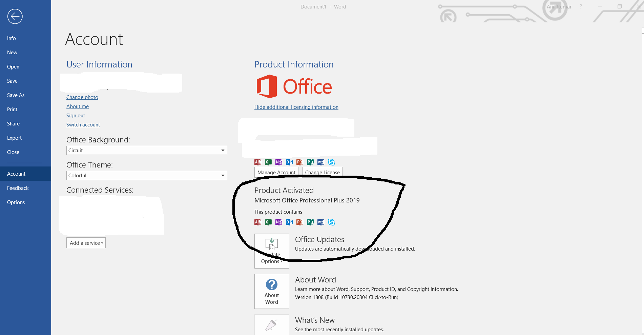
Task: Click the OneNote icon above Change License
Action: tap(279, 162)
